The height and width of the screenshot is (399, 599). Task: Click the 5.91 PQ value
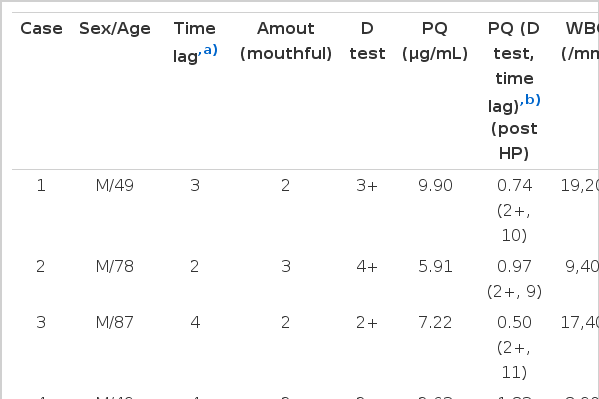click(x=435, y=266)
